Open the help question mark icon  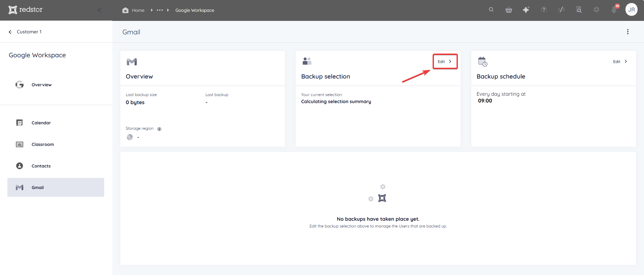544,10
